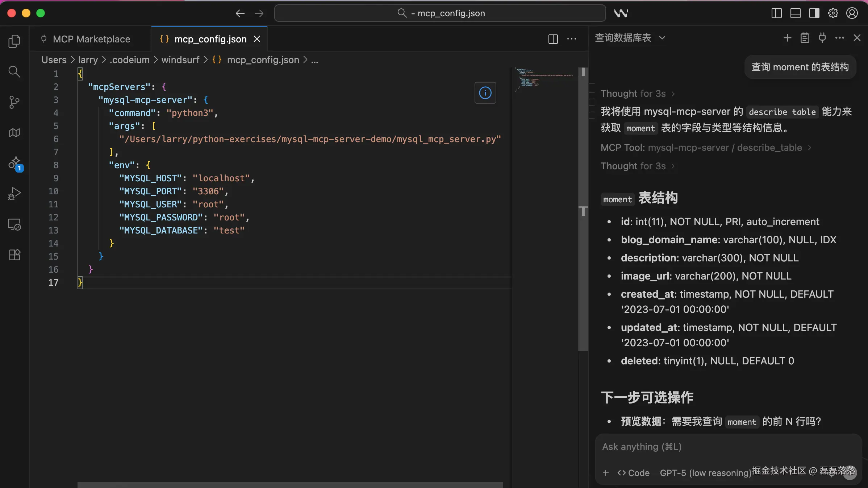Toggle the bottom panel layout button
This screenshot has height=488, width=868.
click(x=795, y=13)
